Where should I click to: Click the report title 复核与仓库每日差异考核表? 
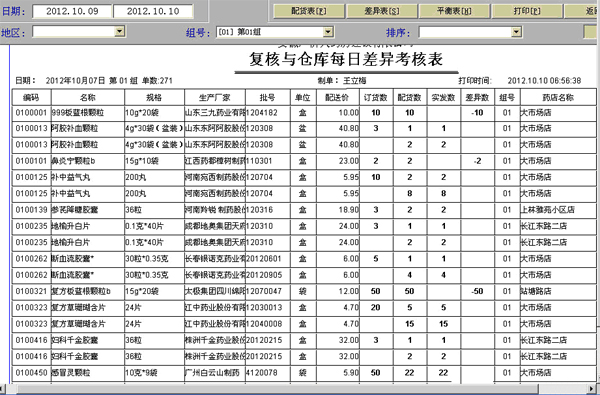click(x=346, y=59)
